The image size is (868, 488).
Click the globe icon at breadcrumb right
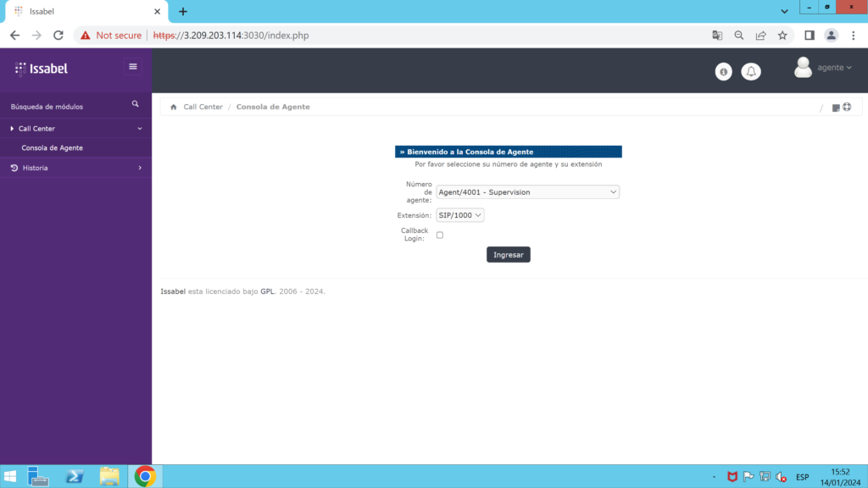(846, 107)
